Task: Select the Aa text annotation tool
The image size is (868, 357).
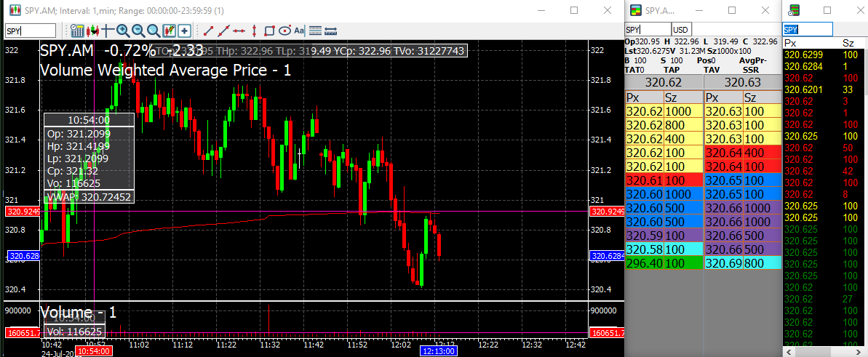Action: tap(300, 31)
